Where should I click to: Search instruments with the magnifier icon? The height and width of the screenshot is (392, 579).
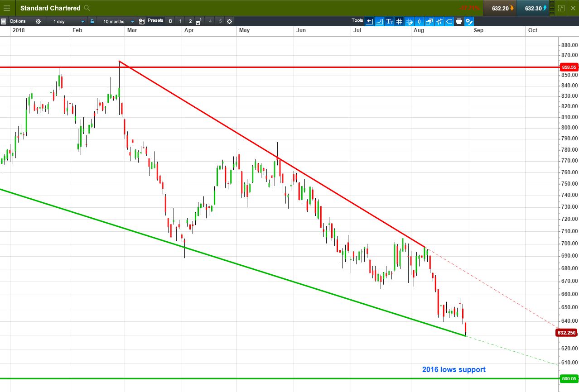click(x=87, y=8)
